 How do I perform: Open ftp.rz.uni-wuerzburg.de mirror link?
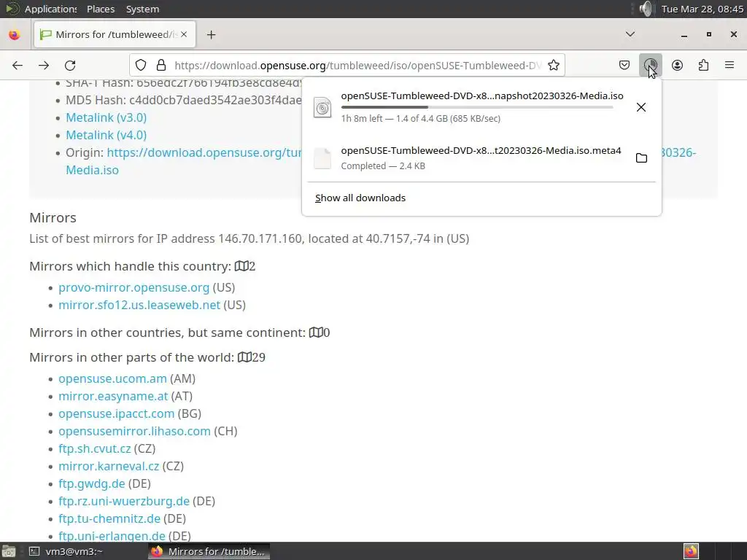[x=124, y=502]
